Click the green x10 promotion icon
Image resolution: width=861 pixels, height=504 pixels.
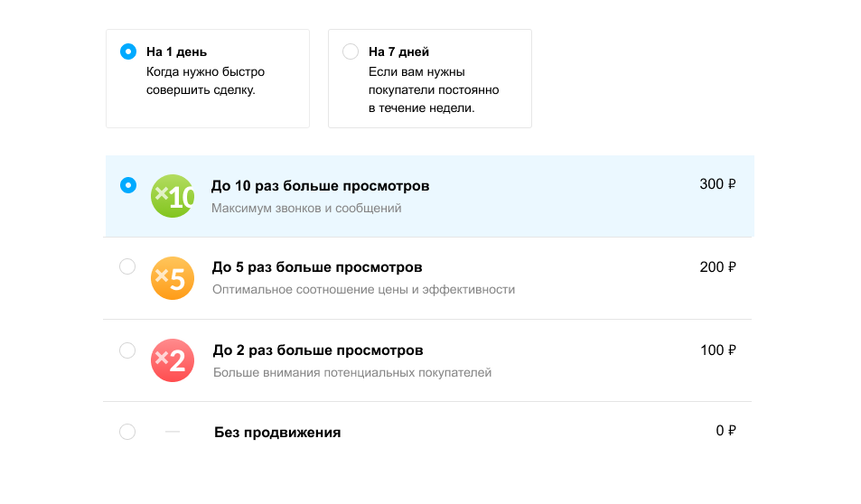pyautogui.click(x=173, y=196)
